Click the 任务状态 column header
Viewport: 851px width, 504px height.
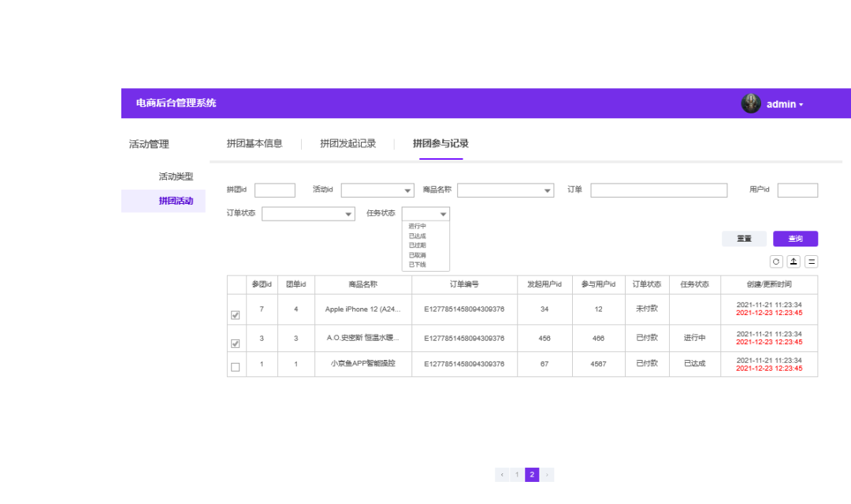point(695,284)
